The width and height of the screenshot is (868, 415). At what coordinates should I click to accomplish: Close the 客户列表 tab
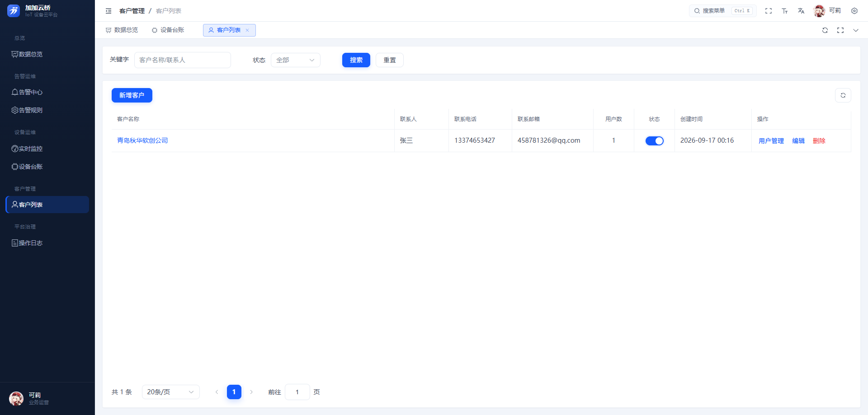247,30
